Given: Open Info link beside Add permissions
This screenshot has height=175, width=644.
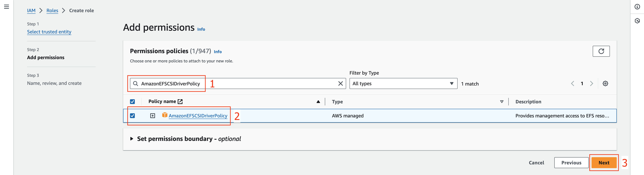Looking at the screenshot, I should [x=201, y=29].
